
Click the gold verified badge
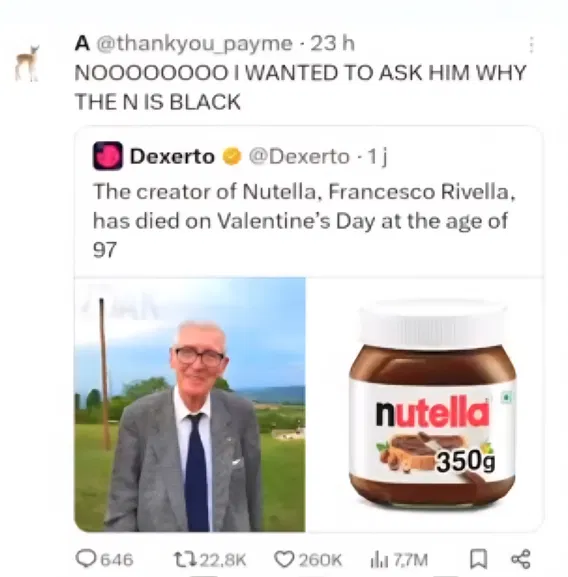pos(232,156)
